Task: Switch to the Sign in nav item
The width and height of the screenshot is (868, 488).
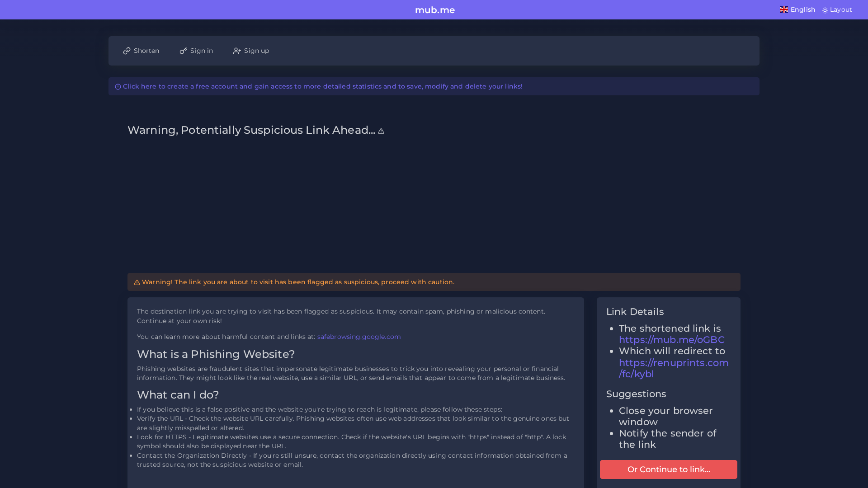Action: click(x=196, y=51)
